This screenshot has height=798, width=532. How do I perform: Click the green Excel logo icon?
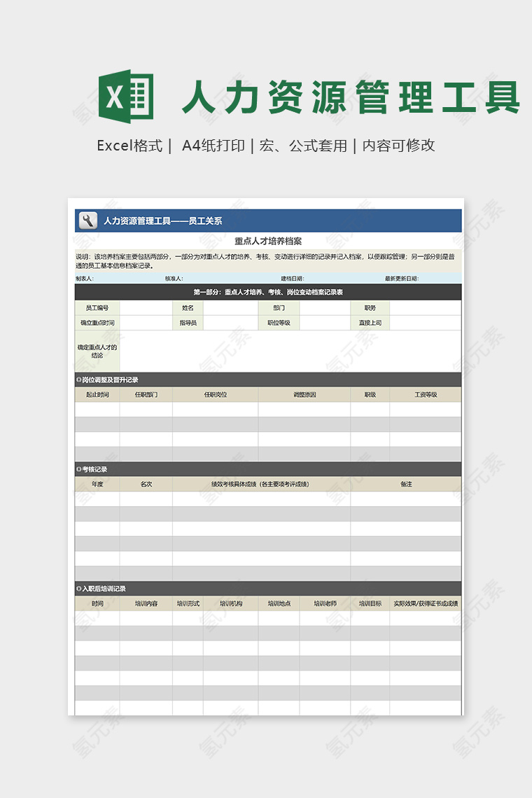(x=126, y=97)
